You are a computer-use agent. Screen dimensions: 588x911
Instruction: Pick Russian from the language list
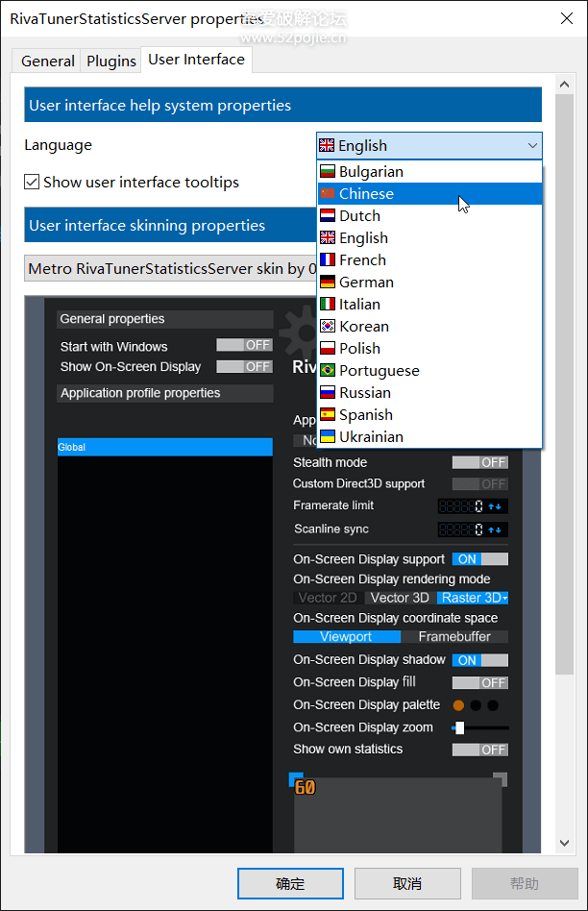pos(430,393)
